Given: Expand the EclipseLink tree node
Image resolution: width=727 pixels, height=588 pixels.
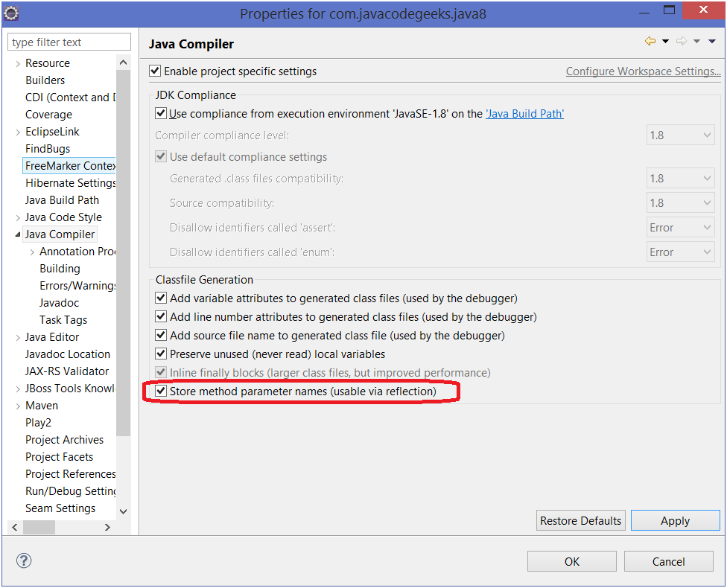Looking at the screenshot, I should click(x=18, y=132).
